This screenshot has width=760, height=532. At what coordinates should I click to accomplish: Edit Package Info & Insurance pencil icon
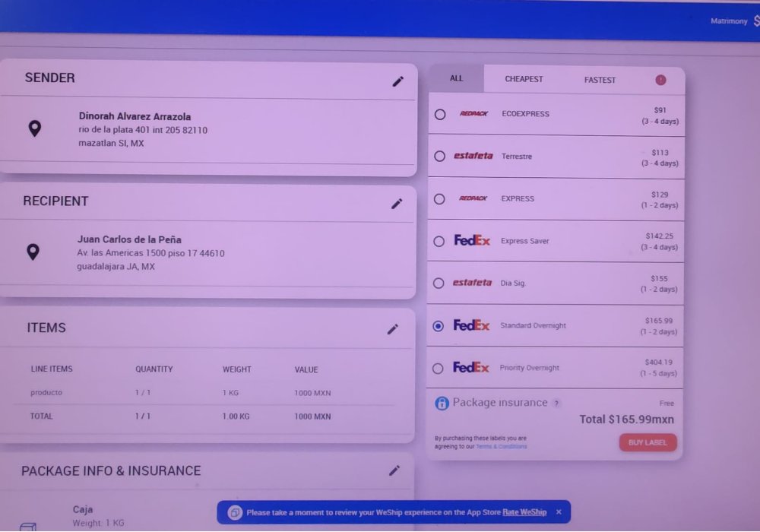(x=394, y=470)
